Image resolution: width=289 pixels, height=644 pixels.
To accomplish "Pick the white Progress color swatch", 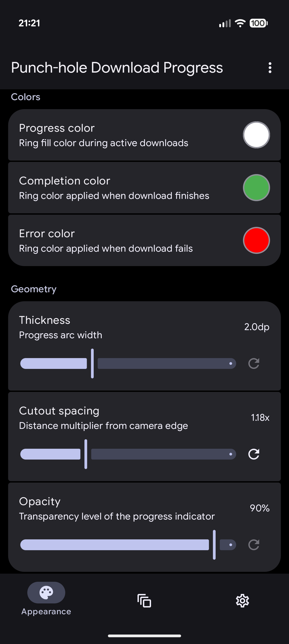I will (256, 135).
